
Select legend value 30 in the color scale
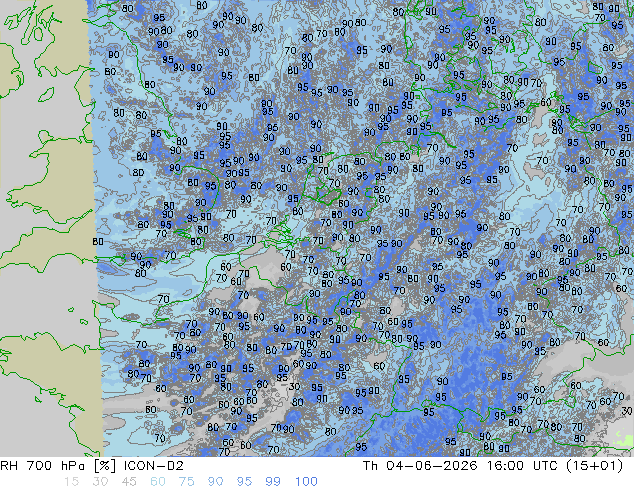(100, 482)
